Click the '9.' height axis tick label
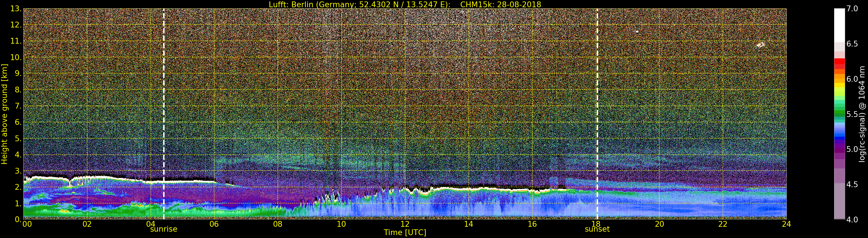This screenshot has height=238, width=868. tap(18, 73)
